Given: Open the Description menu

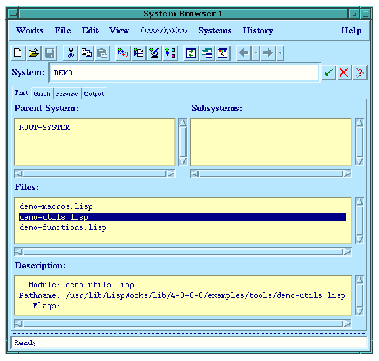Looking at the screenshot, I should pos(163,30).
